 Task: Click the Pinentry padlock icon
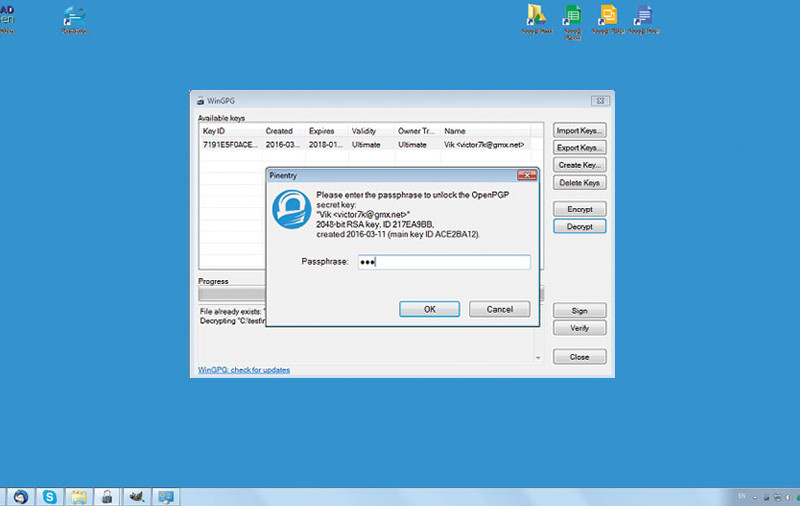291,209
